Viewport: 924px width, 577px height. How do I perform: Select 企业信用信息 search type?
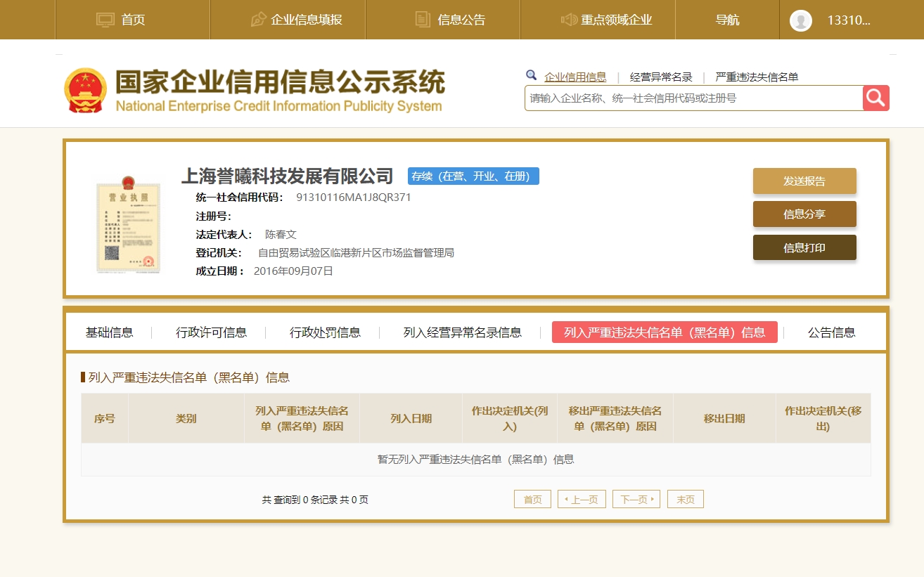[575, 77]
